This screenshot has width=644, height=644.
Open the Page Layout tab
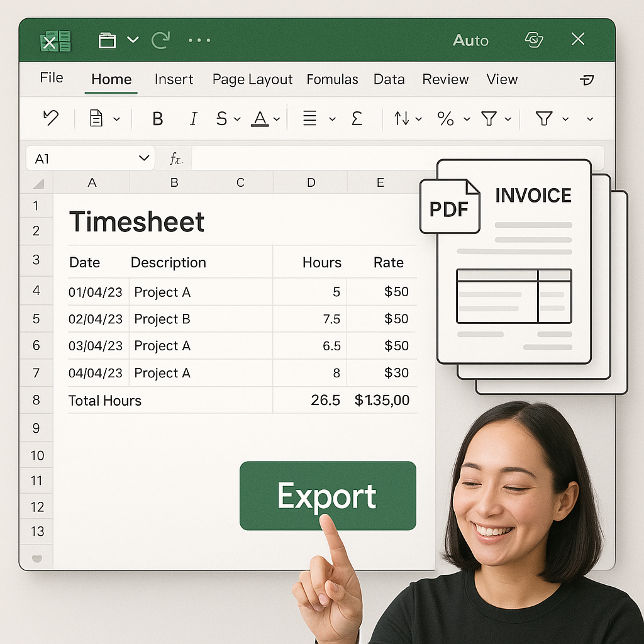pyautogui.click(x=252, y=79)
